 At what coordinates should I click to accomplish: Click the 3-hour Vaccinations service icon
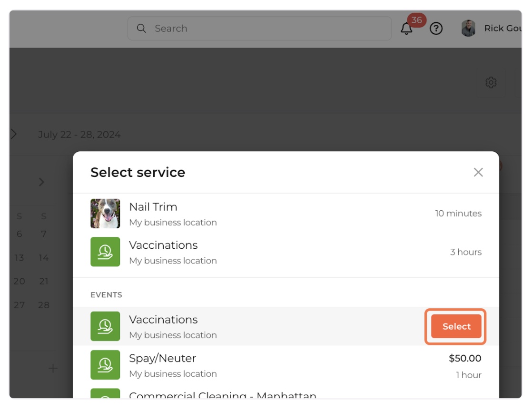pyautogui.click(x=105, y=252)
